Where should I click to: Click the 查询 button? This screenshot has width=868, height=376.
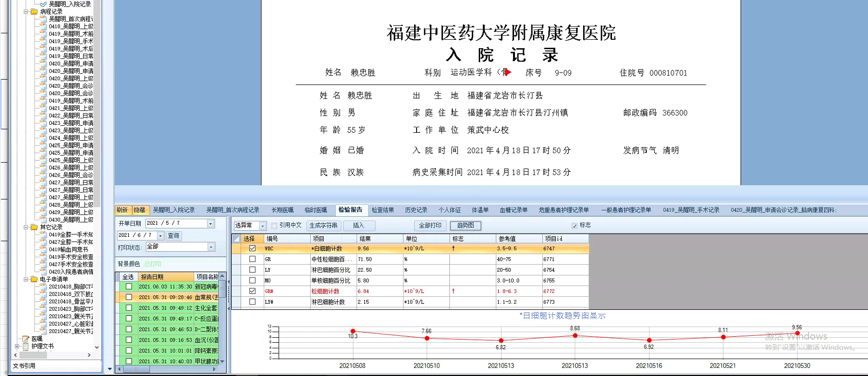tap(174, 236)
